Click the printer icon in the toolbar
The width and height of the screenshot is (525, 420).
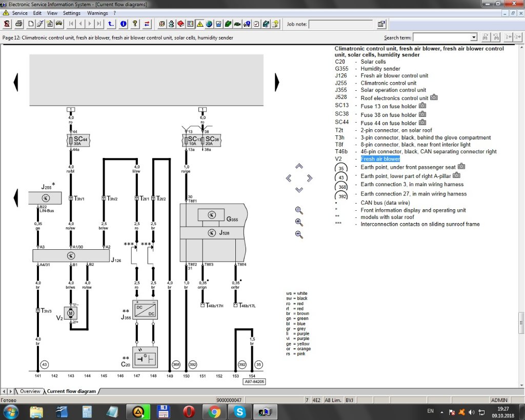coord(19,24)
